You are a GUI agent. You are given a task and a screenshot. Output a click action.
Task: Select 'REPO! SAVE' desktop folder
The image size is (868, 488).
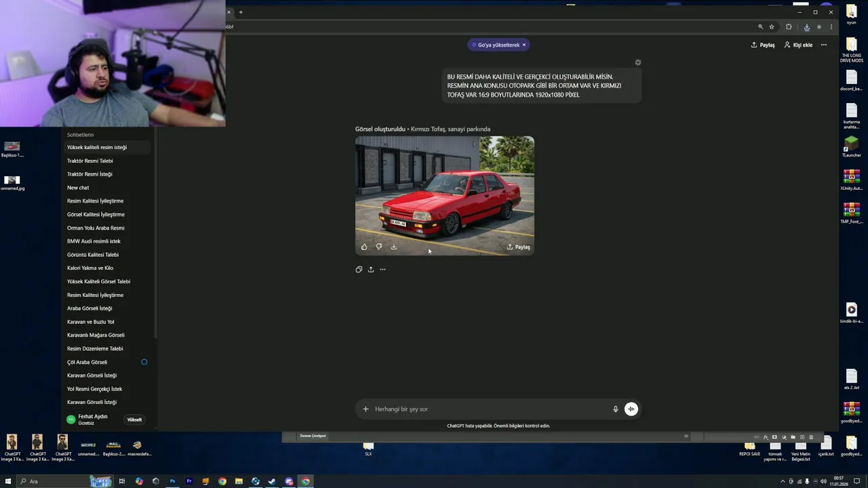coord(749,449)
